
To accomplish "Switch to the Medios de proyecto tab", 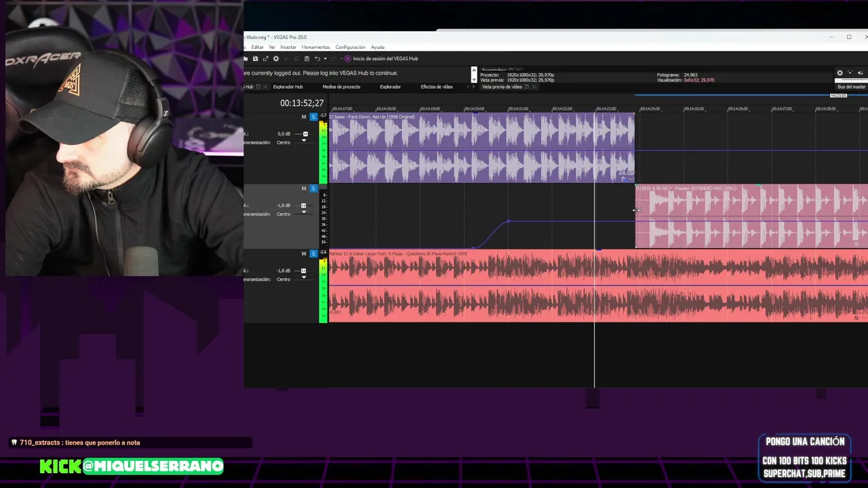I will click(x=341, y=87).
